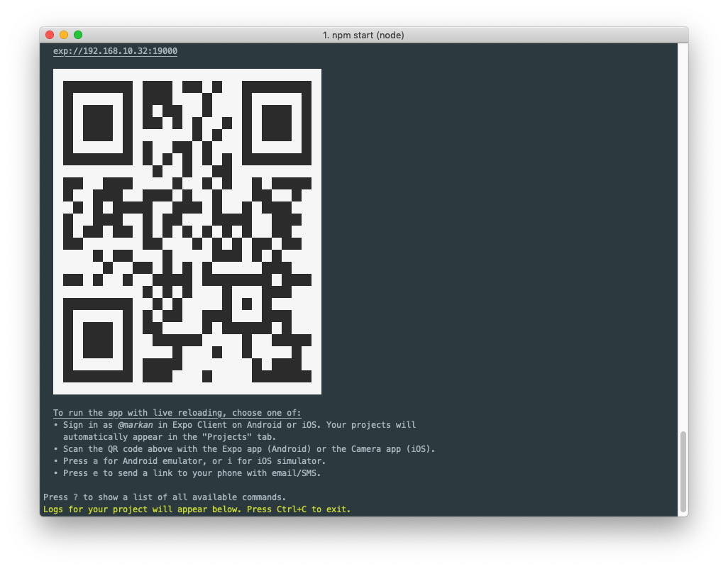The height and width of the screenshot is (569, 728).
Task: Click the Expo QR code image
Action: (187, 231)
